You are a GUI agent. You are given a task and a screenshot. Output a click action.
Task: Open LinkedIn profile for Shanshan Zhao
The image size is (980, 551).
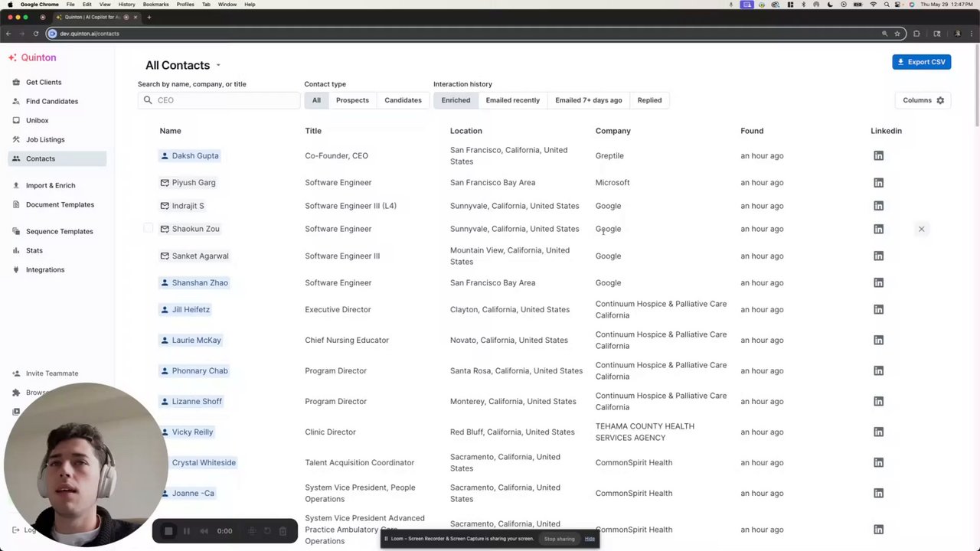[x=878, y=282]
